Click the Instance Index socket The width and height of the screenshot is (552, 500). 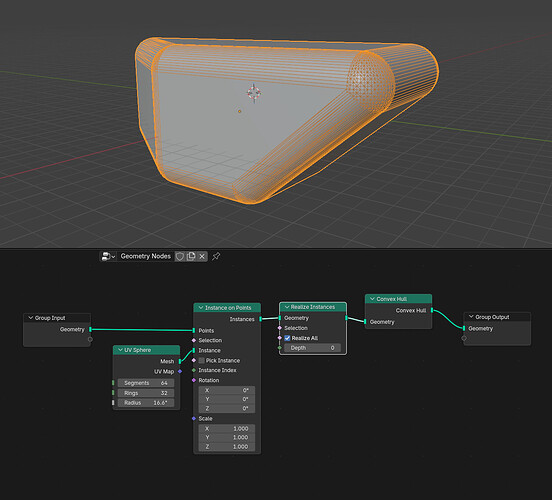[194, 370]
